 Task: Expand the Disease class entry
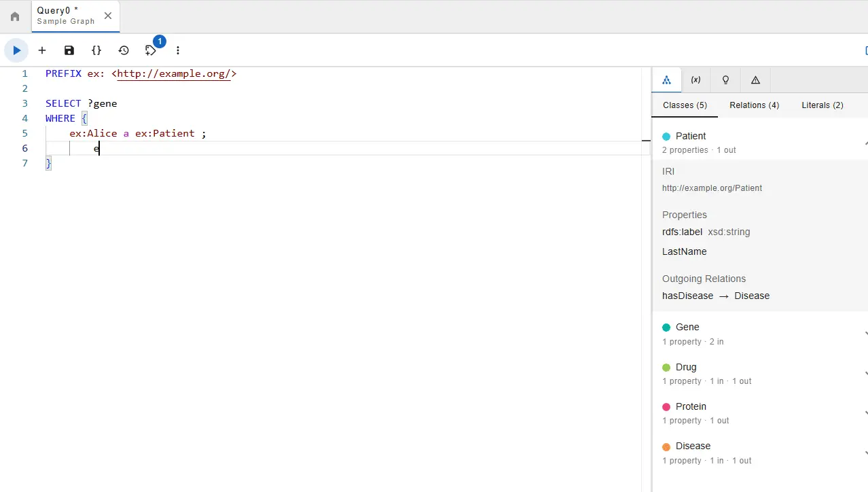click(865, 453)
